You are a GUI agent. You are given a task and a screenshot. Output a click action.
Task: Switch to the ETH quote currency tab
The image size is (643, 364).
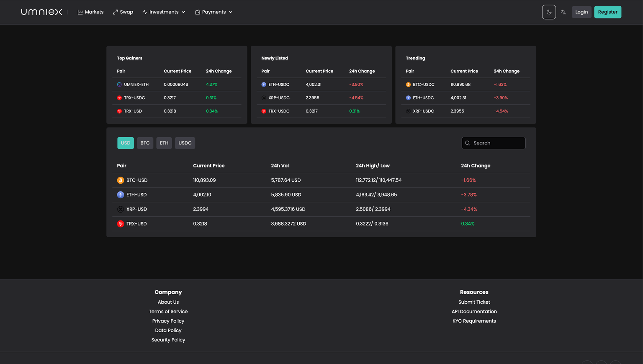coord(164,143)
